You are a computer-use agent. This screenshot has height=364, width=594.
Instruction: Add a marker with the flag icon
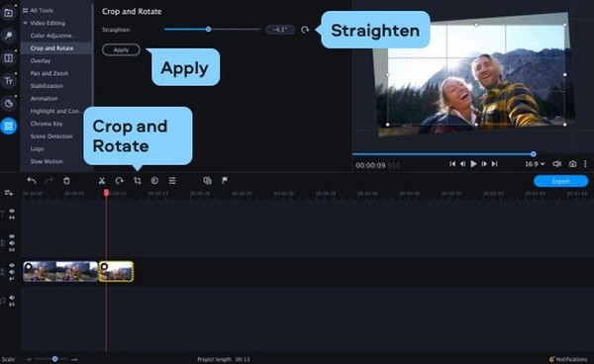(x=225, y=180)
